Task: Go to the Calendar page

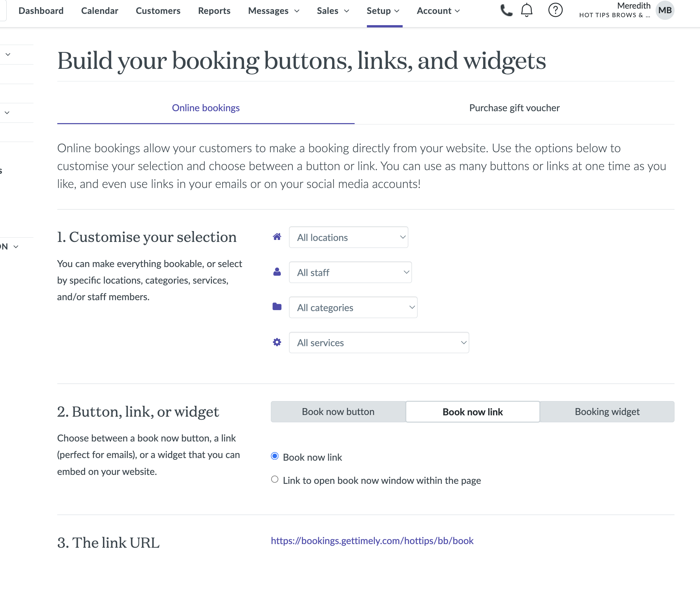Action: point(100,11)
